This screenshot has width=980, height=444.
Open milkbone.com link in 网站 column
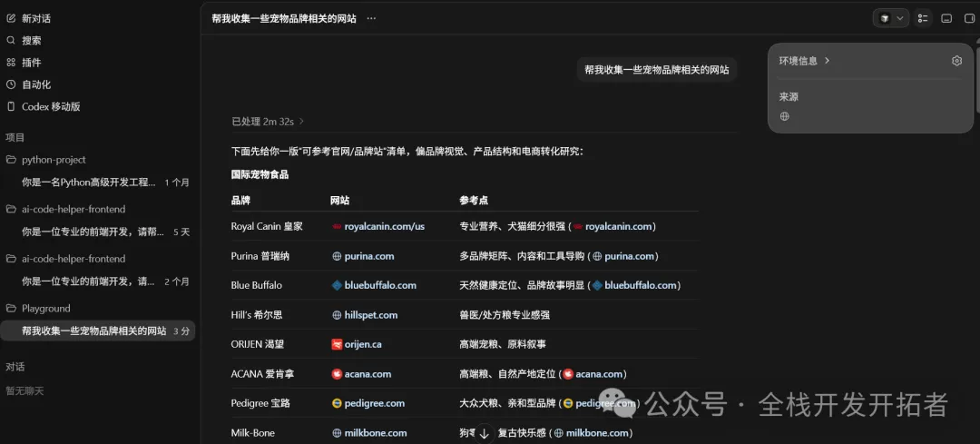(376, 433)
